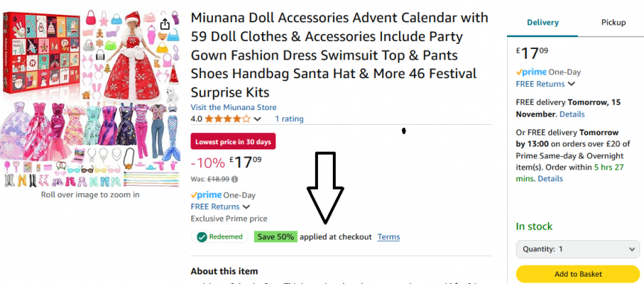
Task: Click the Prime logo in the delivery panel
Action: 532,72
